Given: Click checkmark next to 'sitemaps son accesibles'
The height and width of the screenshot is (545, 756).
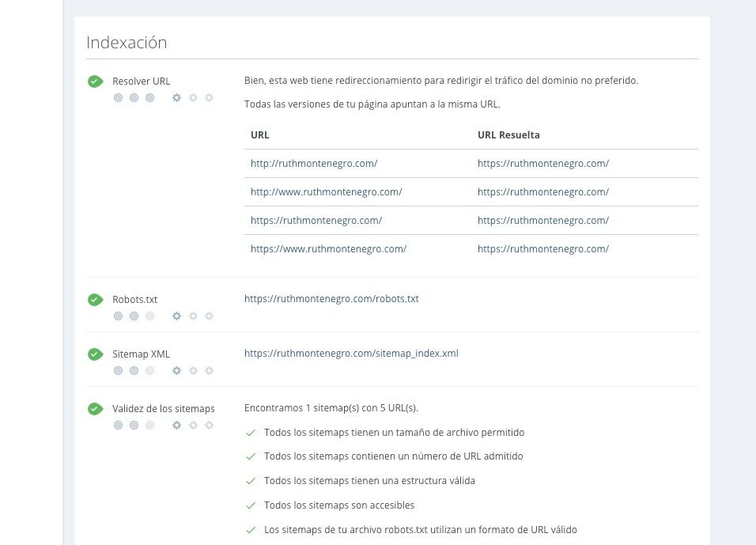Looking at the screenshot, I should pyautogui.click(x=251, y=505).
